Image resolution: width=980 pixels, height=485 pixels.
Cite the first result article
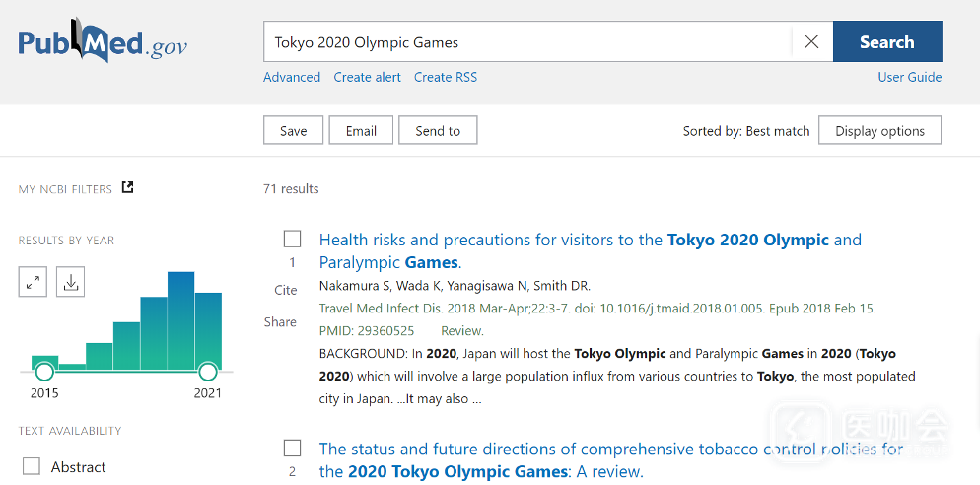[286, 290]
